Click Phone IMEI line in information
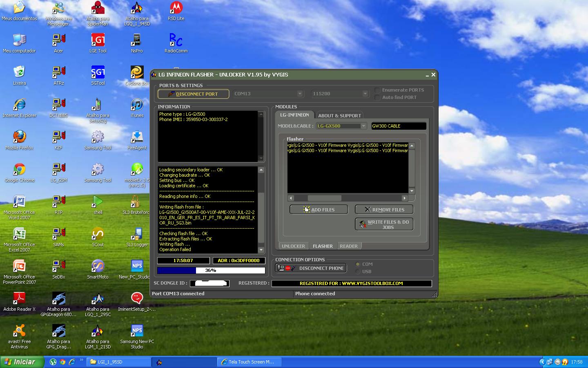 pos(194,119)
